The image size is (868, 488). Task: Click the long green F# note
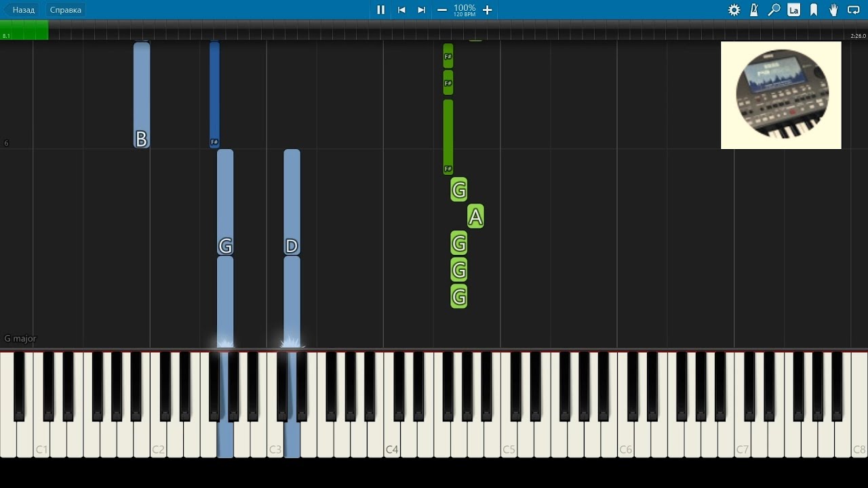448,137
